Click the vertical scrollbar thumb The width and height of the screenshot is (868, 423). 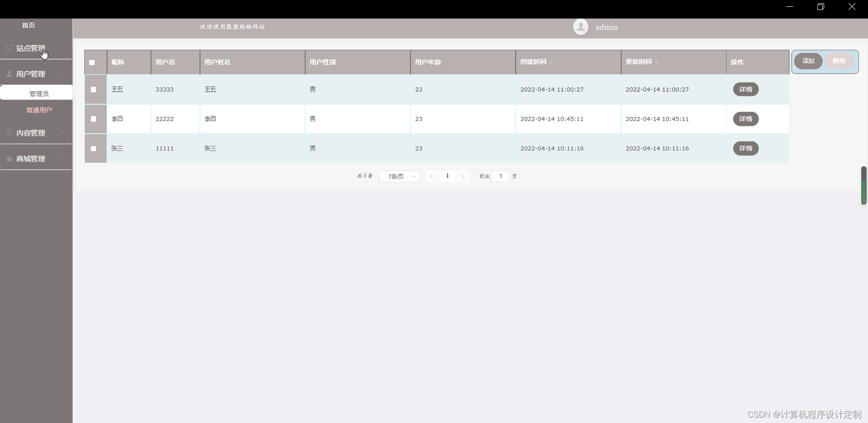click(x=863, y=185)
